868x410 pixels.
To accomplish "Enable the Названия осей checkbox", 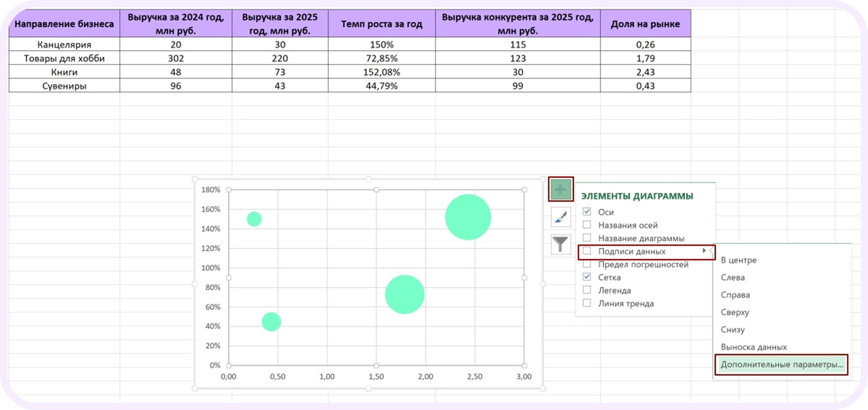I will [587, 225].
